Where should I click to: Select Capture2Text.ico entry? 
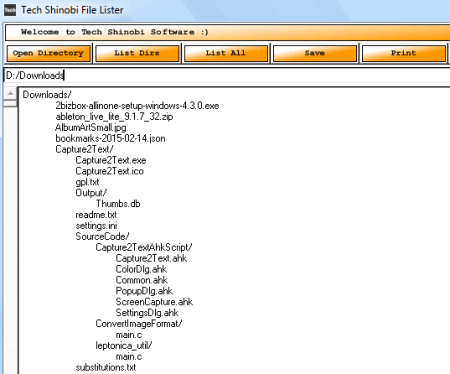[109, 171]
